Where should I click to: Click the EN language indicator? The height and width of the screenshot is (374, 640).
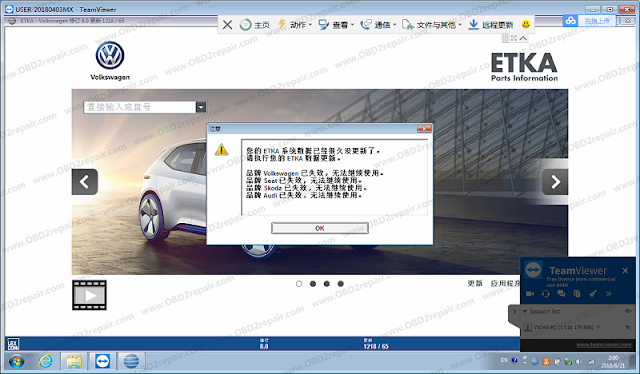(504, 360)
